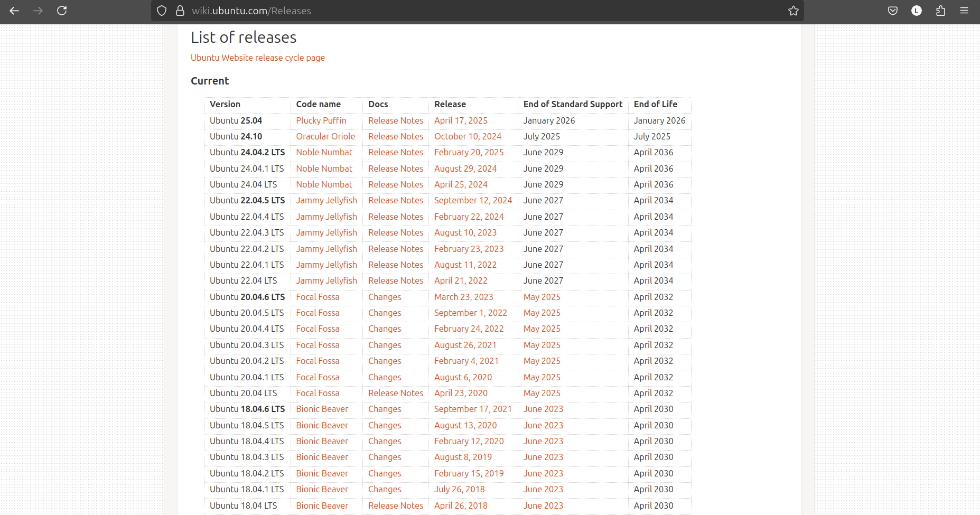
Task: Open the September 12, 2024 release link
Action: (473, 200)
